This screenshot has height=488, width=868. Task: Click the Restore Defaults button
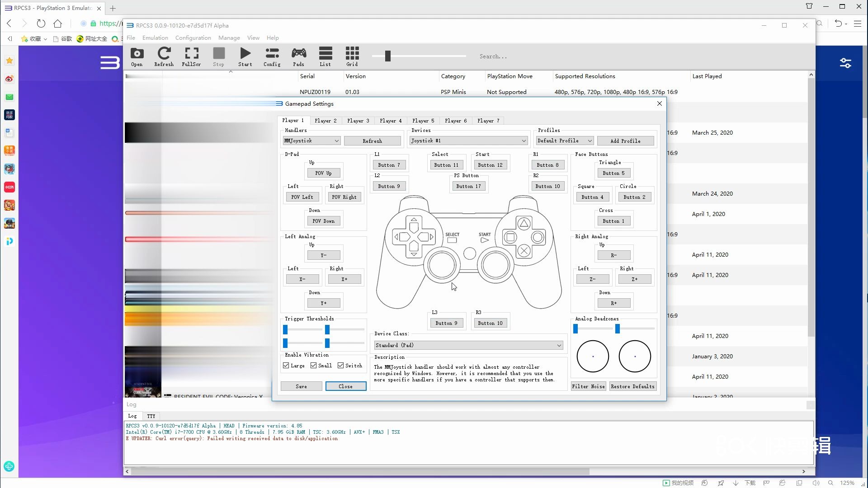click(632, 386)
